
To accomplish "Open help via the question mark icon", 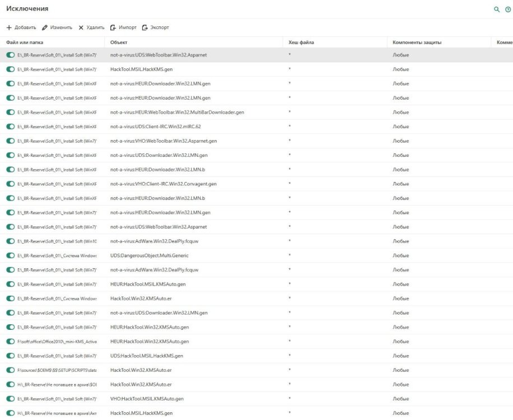I will click(x=508, y=10).
